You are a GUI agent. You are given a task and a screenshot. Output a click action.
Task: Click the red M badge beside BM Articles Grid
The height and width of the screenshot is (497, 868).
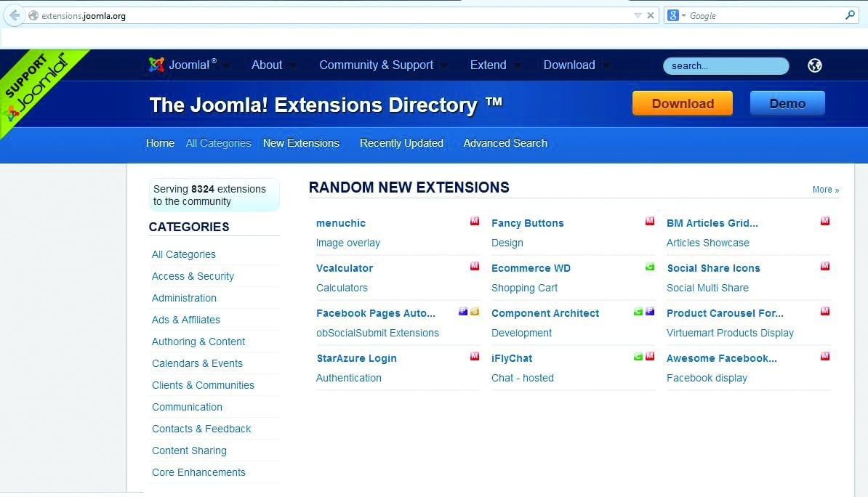pyautogui.click(x=825, y=222)
